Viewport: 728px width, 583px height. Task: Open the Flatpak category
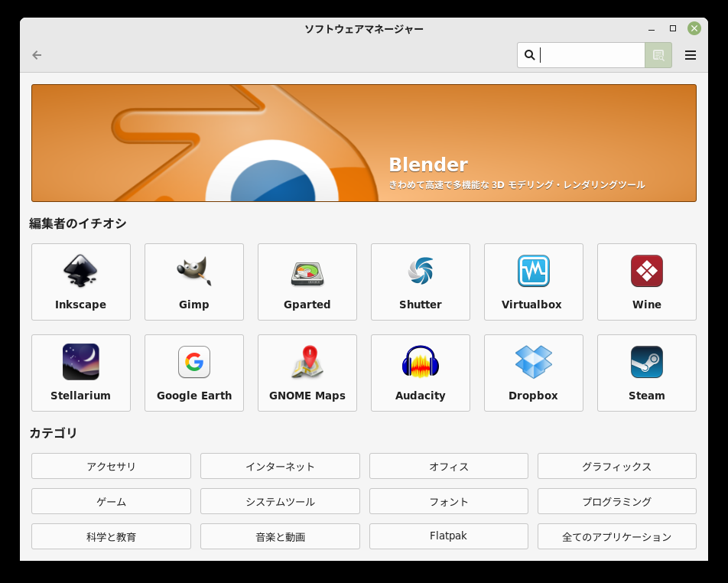(x=448, y=536)
